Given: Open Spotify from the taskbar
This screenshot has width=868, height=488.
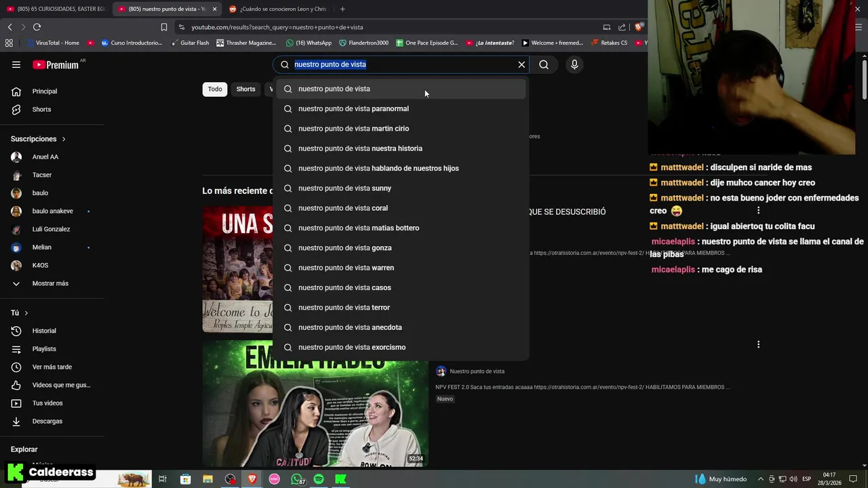Looking at the screenshot, I should pos(319,479).
